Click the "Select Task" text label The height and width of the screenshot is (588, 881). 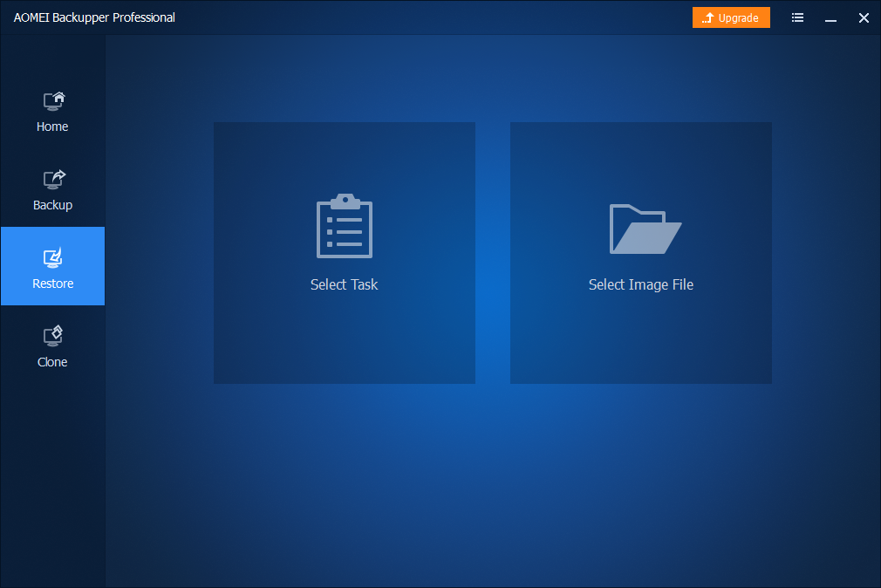click(345, 285)
